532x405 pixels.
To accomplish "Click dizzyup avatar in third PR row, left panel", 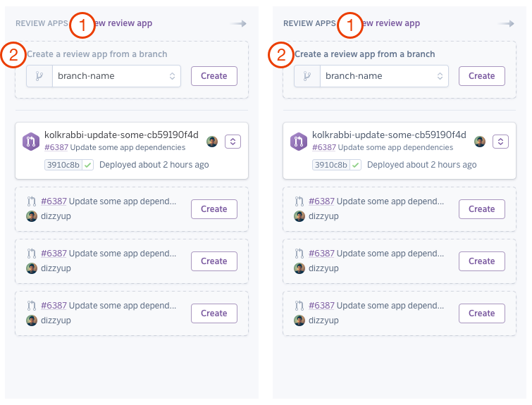I will click(32, 320).
